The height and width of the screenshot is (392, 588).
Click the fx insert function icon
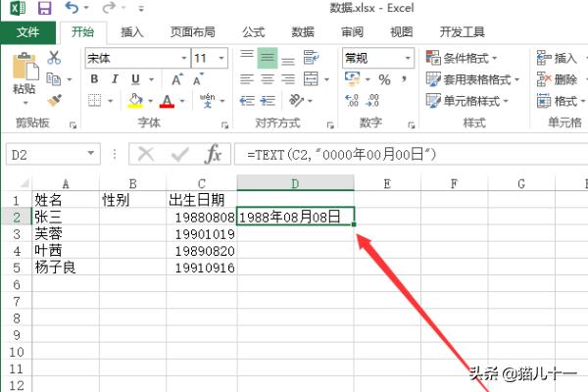point(213,154)
